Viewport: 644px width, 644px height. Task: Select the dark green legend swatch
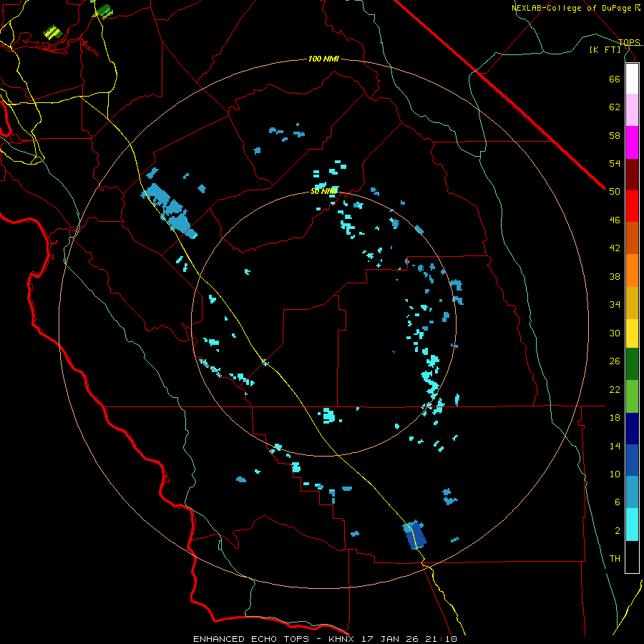[x=632, y=364]
